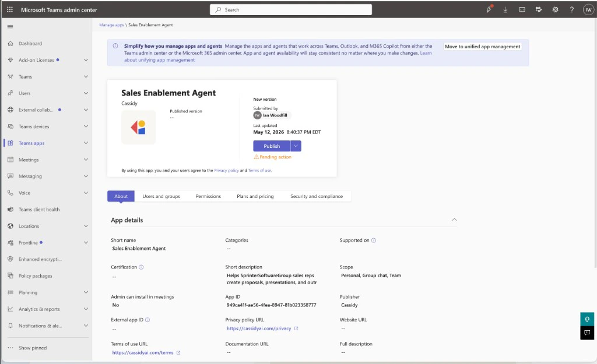
Task: Click the External app ID info icon
Action: (x=148, y=320)
